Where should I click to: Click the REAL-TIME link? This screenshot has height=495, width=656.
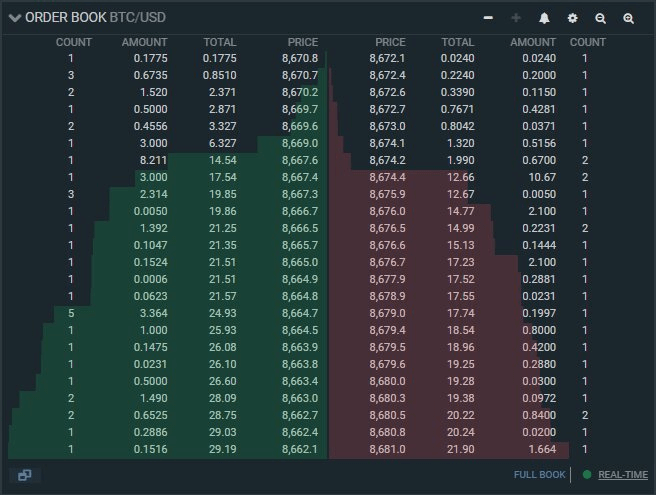point(622,475)
